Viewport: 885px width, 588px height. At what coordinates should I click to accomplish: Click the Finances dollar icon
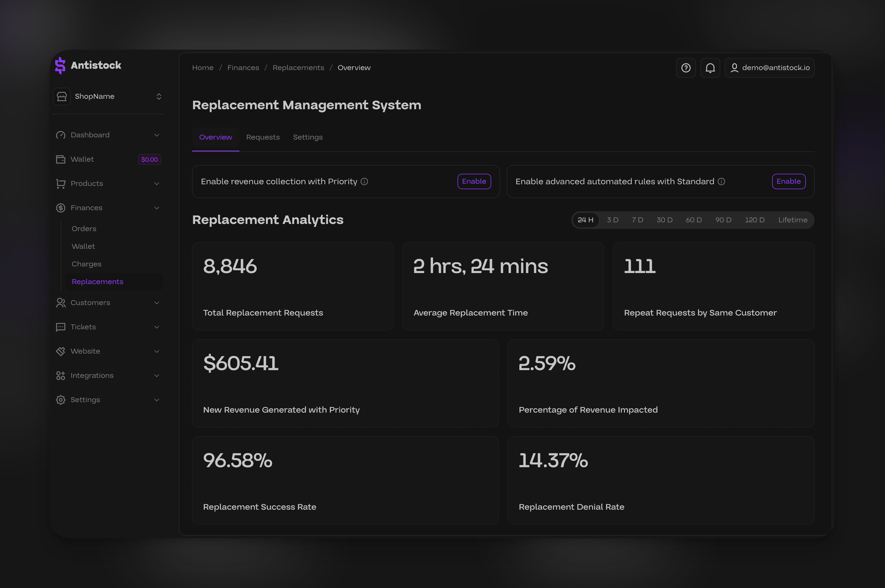pos(61,207)
